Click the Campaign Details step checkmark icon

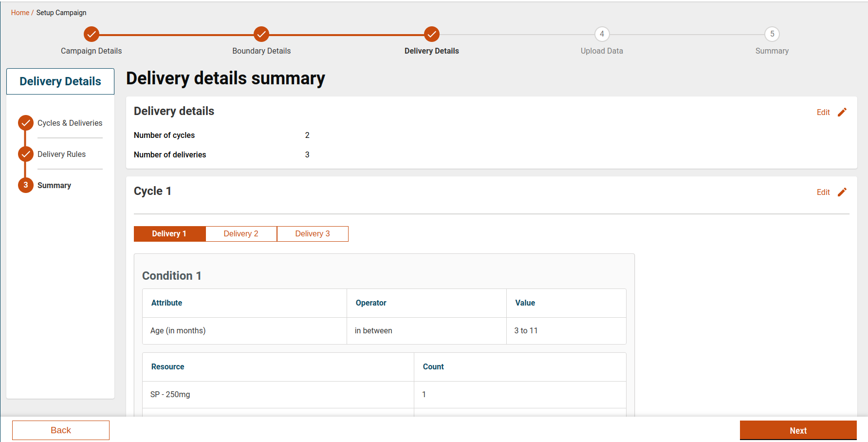tap(92, 34)
